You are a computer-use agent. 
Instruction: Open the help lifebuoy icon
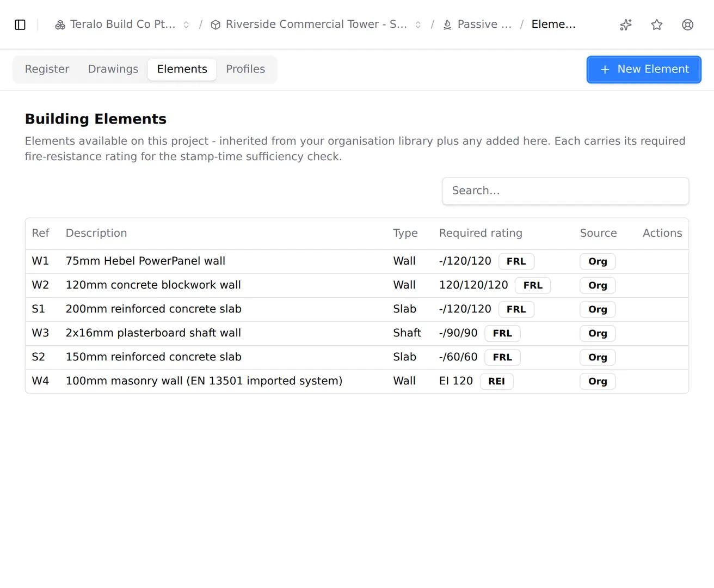(x=688, y=24)
